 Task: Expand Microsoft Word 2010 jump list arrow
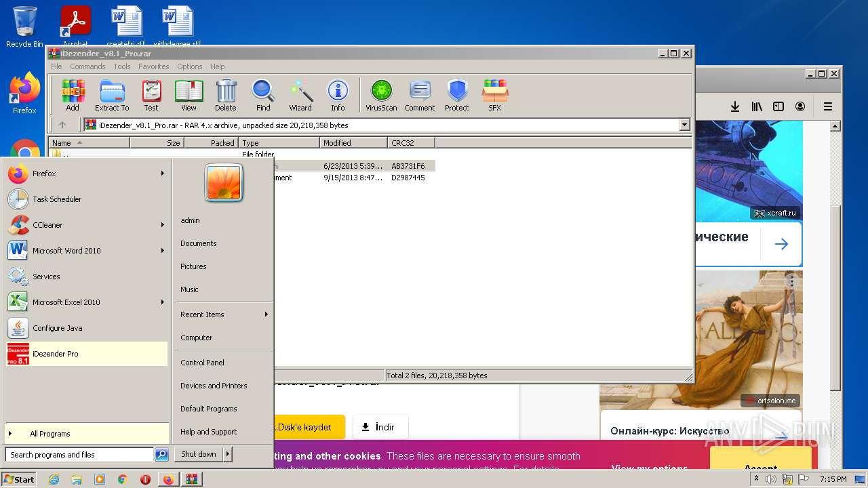pos(163,251)
